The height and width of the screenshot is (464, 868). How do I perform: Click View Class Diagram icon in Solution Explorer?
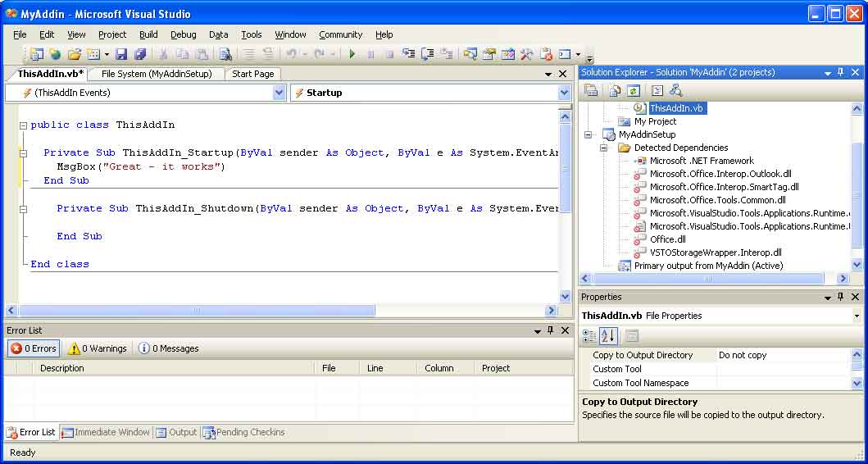[x=675, y=91]
